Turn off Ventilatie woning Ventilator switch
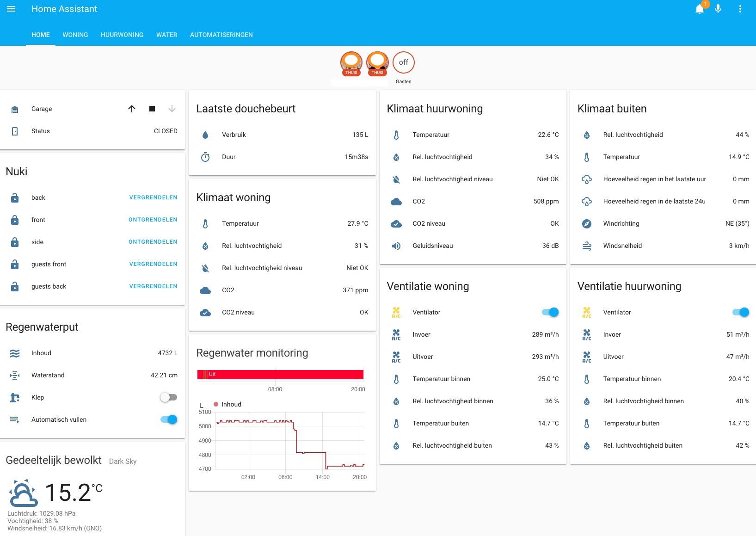Image resolution: width=756 pixels, height=536 pixels. pyautogui.click(x=550, y=312)
